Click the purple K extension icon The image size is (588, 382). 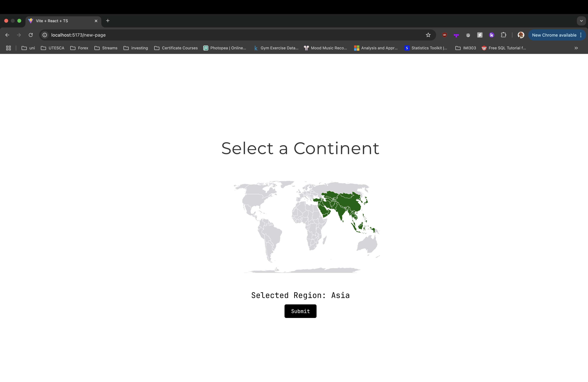coord(491,35)
